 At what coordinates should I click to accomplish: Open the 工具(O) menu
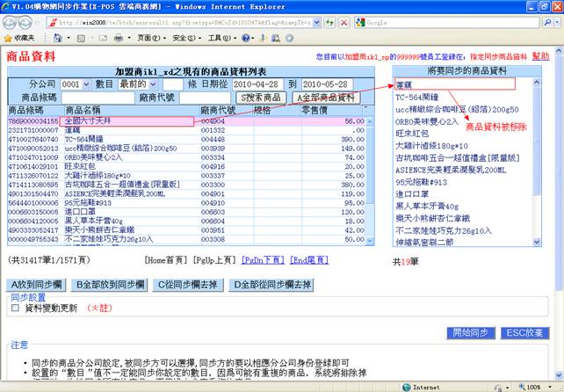[215, 39]
